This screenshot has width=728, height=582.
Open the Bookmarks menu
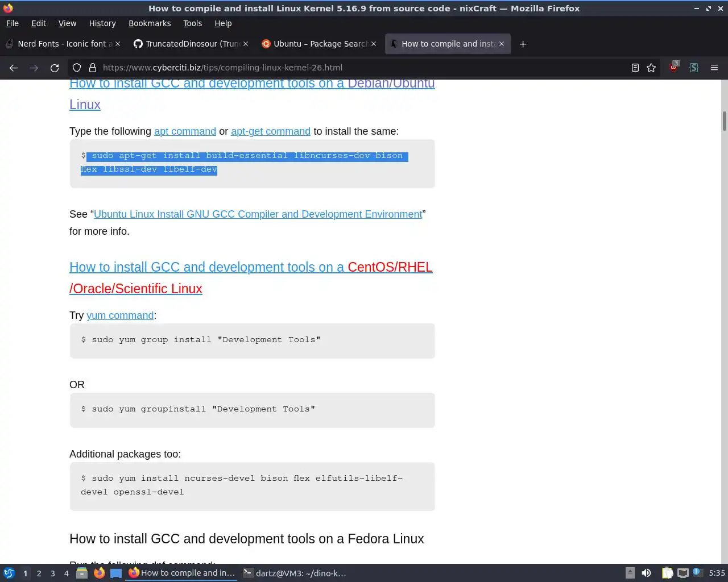(x=150, y=23)
